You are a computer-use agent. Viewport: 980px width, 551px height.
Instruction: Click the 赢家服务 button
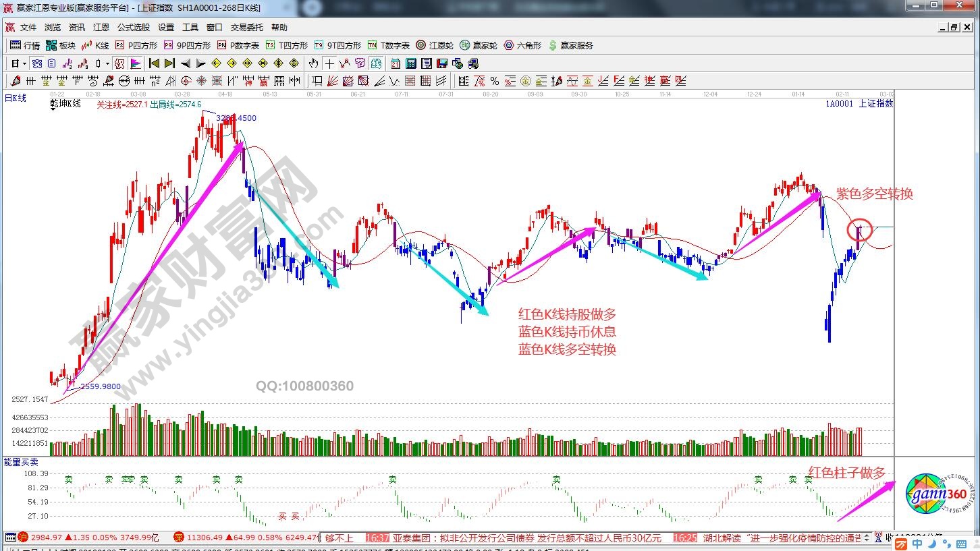(x=571, y=45)
